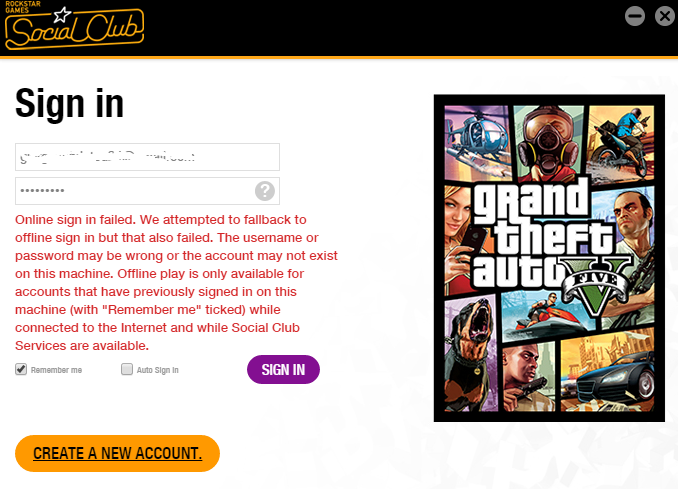The height and width of the screenshot is (490, 683).
Task: Click the black sports car cover panel
Action: (608, 370)
